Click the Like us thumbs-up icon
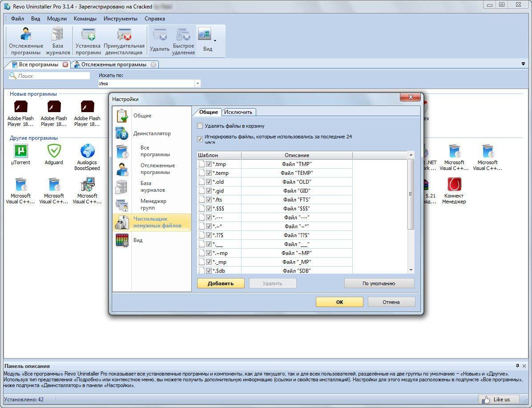This screenshot has width=532, height=408. coord(486,400)
